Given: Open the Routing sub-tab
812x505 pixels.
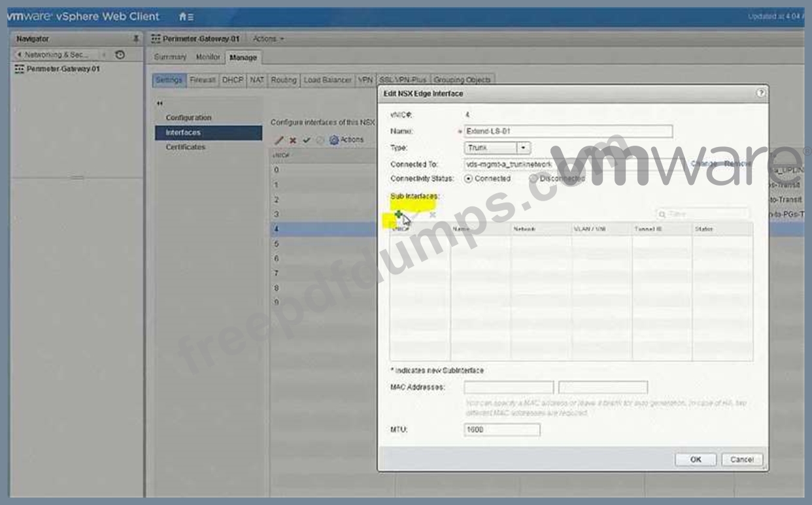Looking at the screenshot, I should pyautogui.click(x=284, y=80).
